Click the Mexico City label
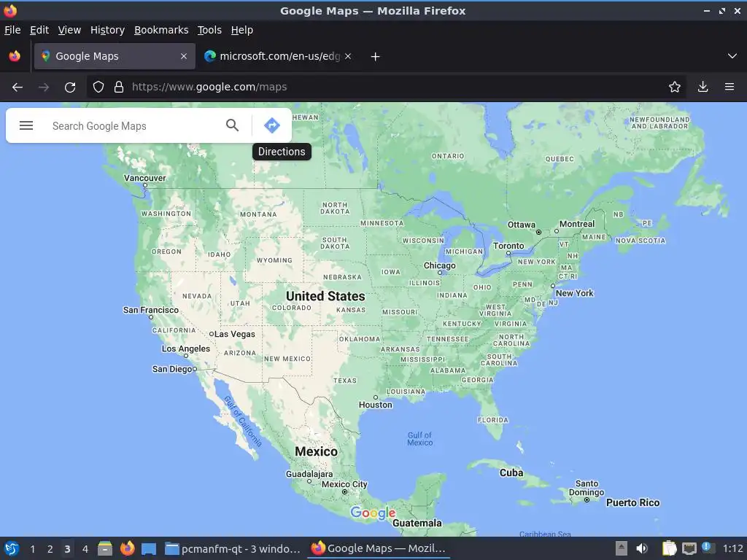Viewport: 747px width, 560px height. [x=344, y=484]
